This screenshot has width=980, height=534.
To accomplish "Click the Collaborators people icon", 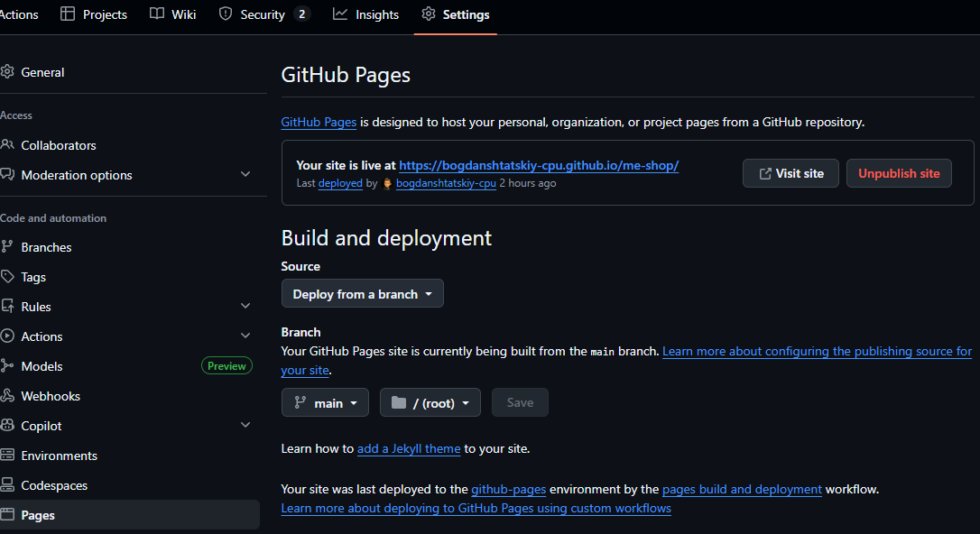I will (x=7, y=145).
